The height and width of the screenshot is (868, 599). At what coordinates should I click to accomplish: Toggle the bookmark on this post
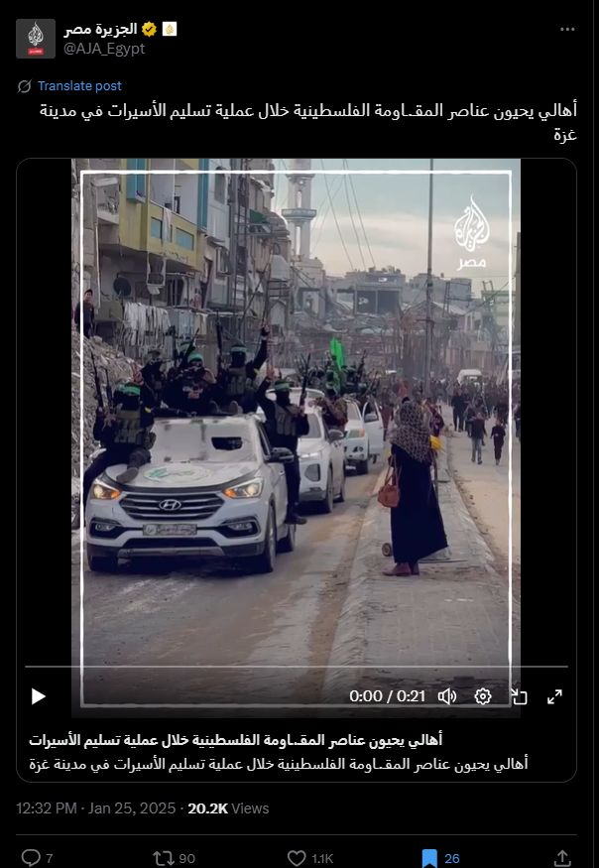tap(429, 858)
